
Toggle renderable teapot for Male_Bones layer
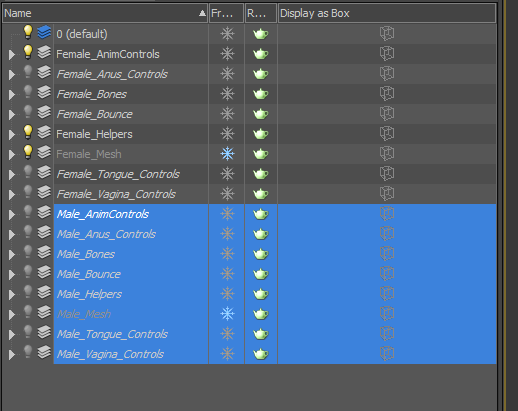click(x=261, y=254)
